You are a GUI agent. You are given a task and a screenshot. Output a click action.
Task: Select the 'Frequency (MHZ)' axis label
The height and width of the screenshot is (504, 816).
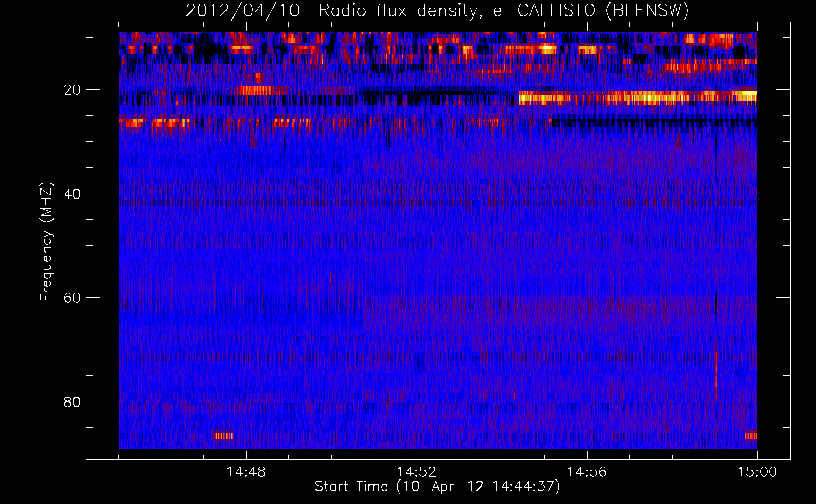(x=46, y=242)
